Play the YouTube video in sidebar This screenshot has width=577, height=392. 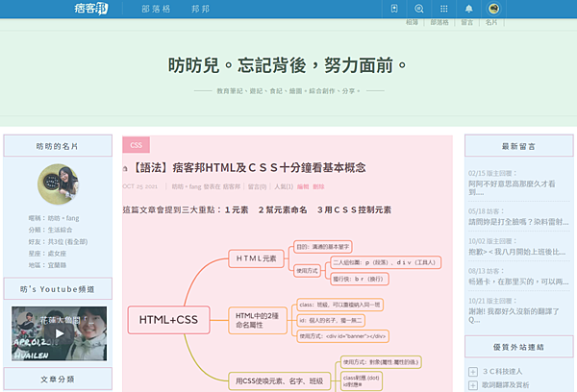click(x=60, y=333)
